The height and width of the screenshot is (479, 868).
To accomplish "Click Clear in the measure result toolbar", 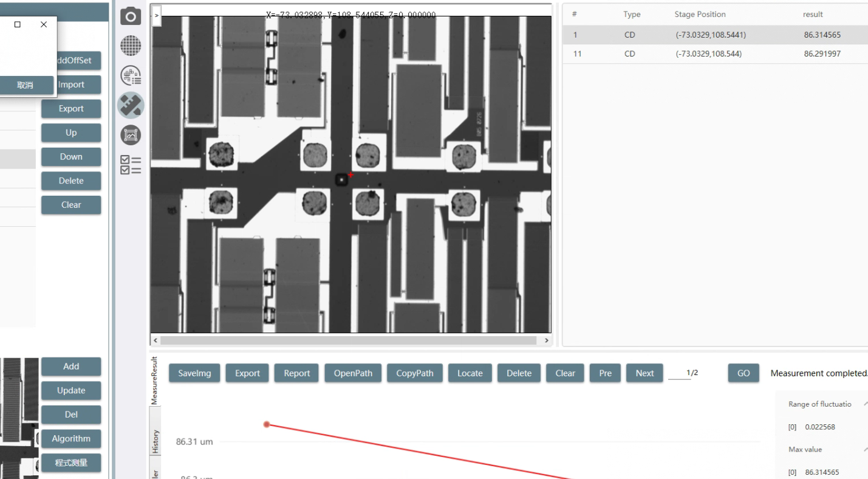I will point(565,373).
